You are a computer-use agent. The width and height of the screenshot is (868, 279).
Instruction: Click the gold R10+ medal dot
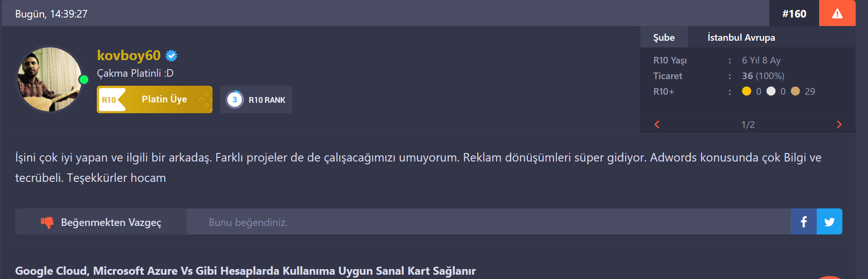click(747, 91)
